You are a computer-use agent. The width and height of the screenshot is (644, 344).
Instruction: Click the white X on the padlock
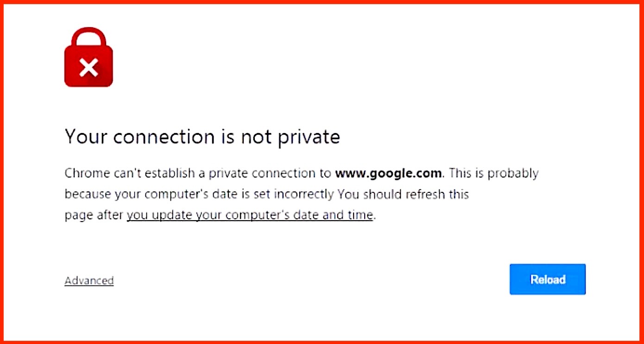pyautogui.click(x=88, y=68)
